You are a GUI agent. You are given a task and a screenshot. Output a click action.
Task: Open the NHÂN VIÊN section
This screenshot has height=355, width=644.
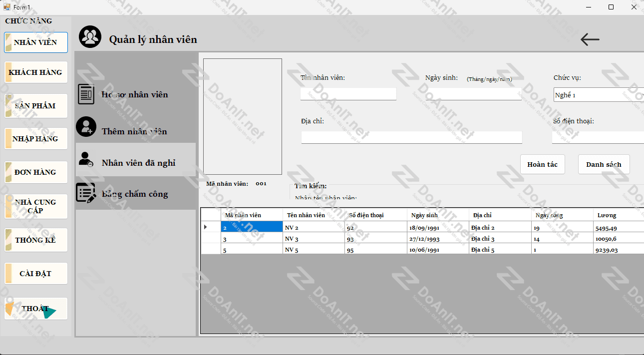point(36,42)
